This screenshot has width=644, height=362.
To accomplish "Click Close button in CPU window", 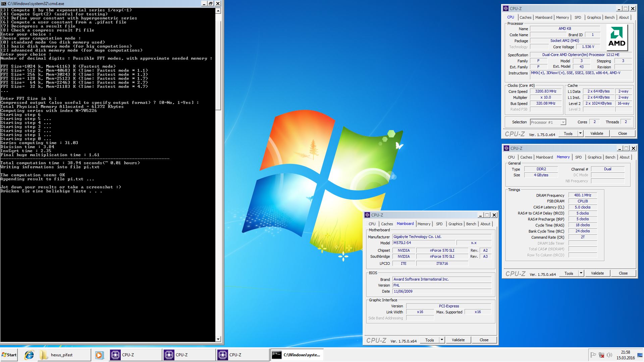I will click(x=623, y=133).
